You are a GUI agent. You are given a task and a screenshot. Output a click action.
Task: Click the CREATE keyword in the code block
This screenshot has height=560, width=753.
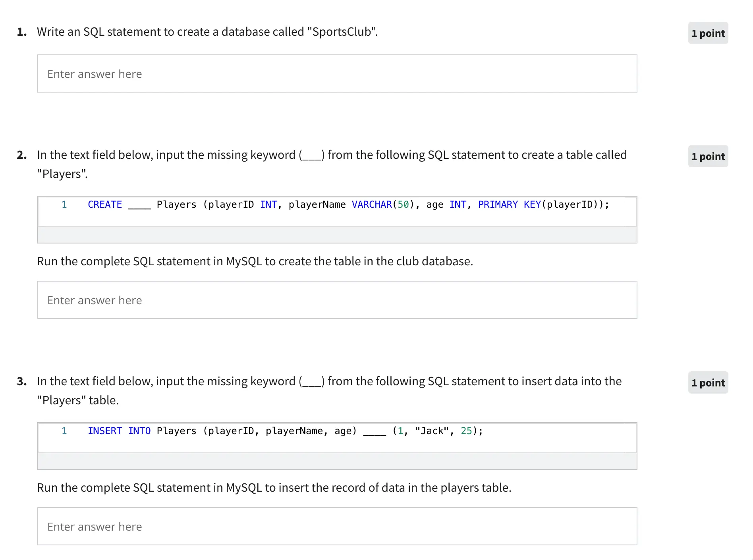pyautogui.click(x=105, y=205)
